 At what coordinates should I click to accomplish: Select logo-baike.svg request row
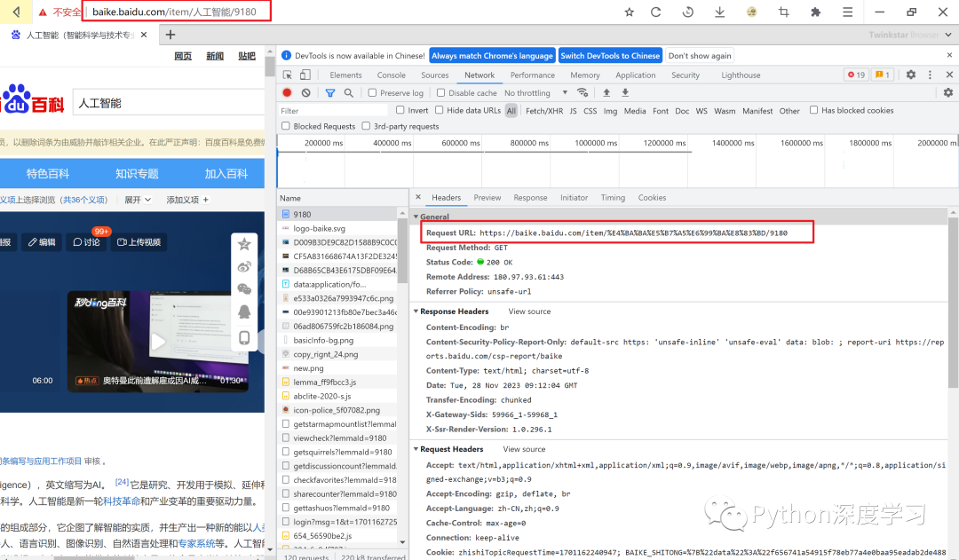pos(338,228)
